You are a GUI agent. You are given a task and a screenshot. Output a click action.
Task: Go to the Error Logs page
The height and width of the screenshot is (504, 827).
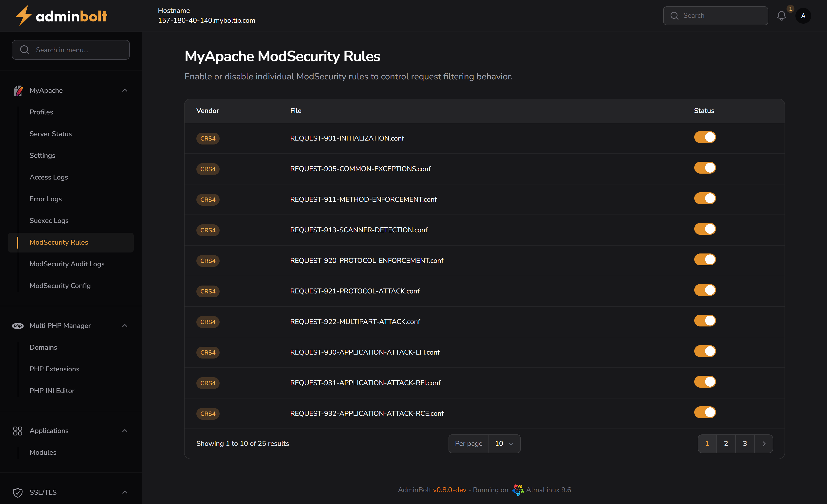pyautogui.click(x=46, y=198)
